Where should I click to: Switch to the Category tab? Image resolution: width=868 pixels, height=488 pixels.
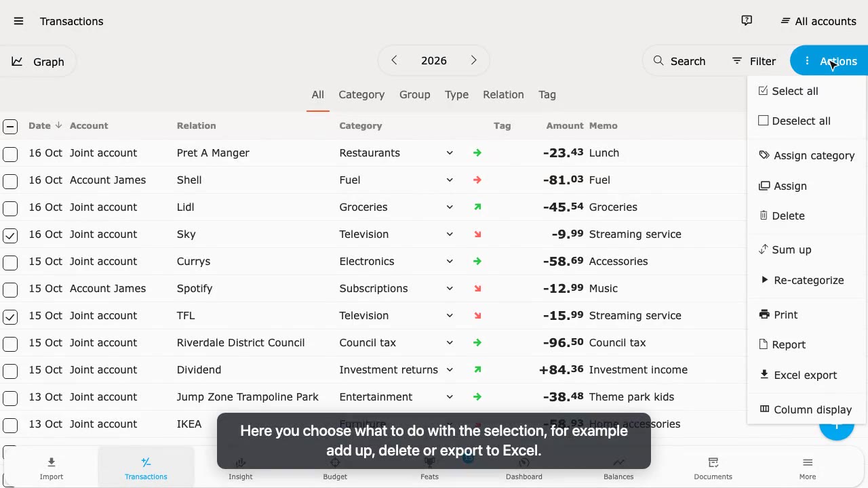[x=361, y=95]
